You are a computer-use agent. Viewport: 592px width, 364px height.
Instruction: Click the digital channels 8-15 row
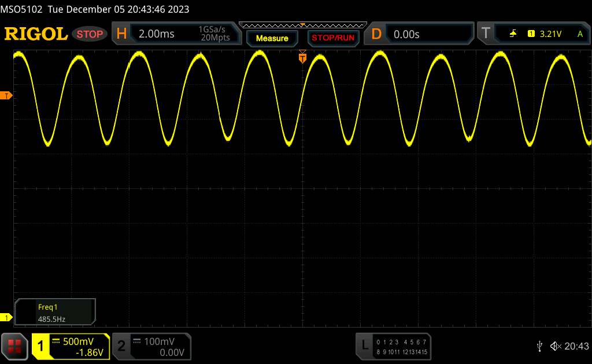coord(402,352)
